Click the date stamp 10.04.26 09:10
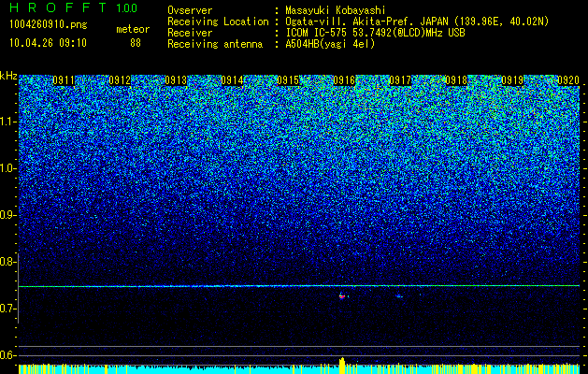Viewport: 588px width, 374px height. click(x=48, y=43)
